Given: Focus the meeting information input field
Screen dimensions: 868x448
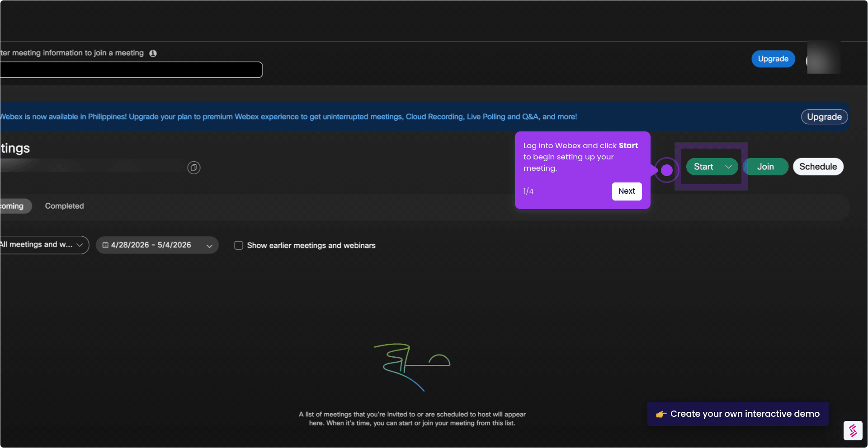Looking at the screenshot, I should click(131, 70).
